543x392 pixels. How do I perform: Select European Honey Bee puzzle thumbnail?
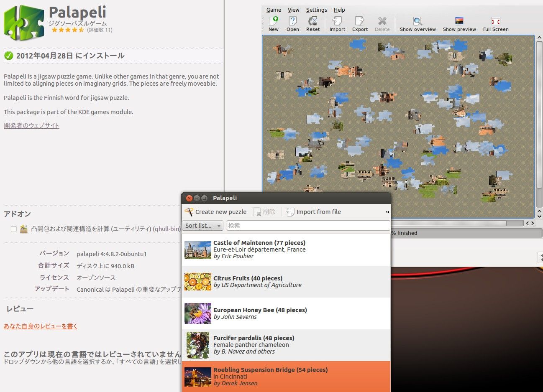click(x=198, y=313)
